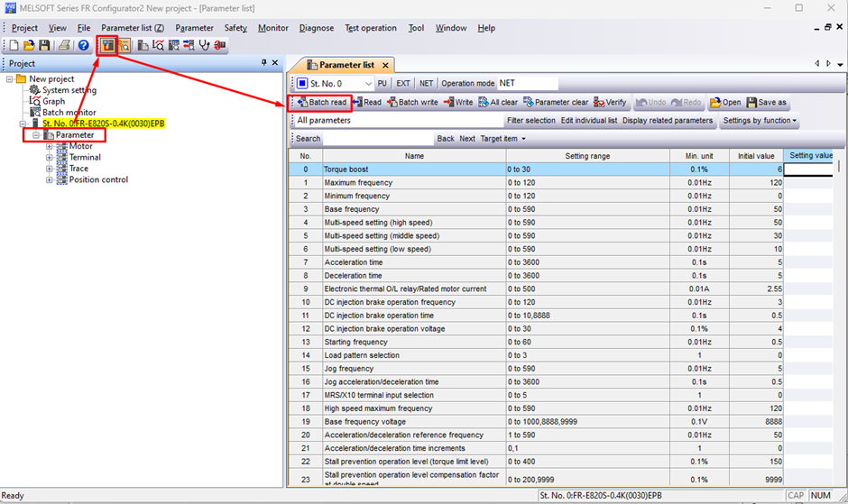Select the Jog frequency parameter row

(561, 369)
